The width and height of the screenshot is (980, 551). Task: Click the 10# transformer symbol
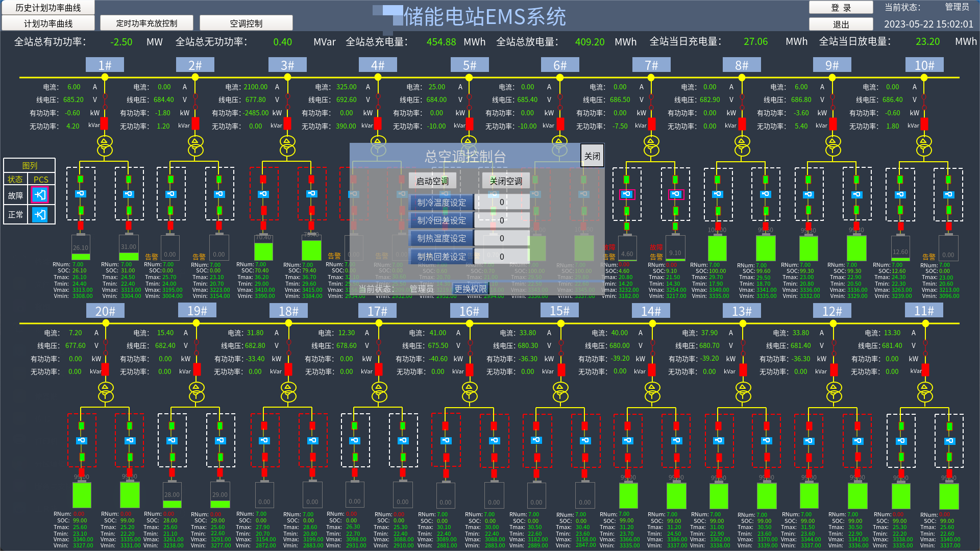click(x=924, y=145)
